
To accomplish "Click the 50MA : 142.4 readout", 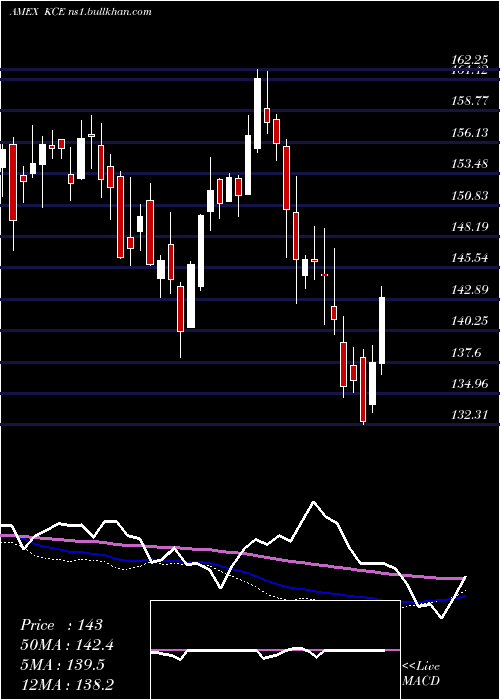I will (67, 645).
